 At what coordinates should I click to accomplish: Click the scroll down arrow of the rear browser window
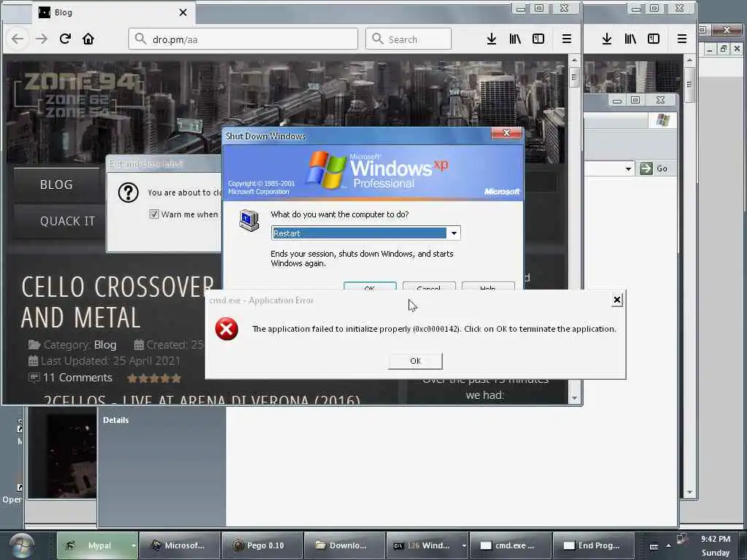[x=689, y=493]
